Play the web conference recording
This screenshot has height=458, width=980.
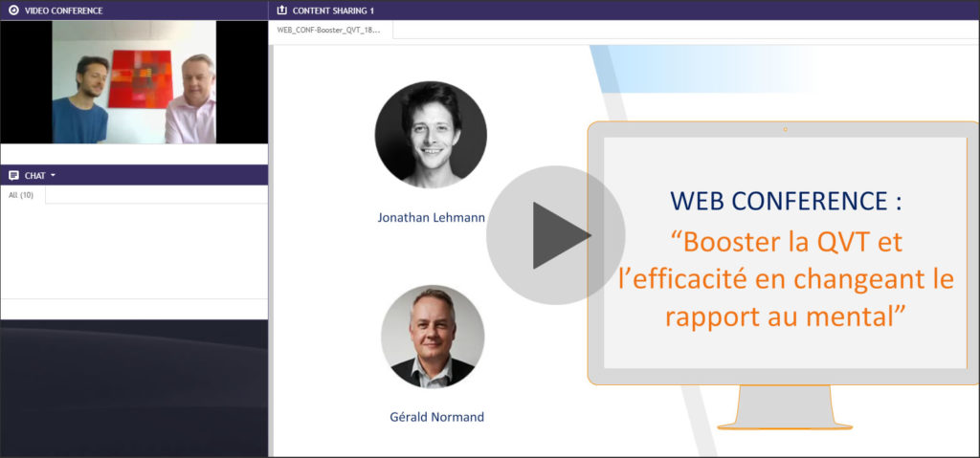pos(556,235)
